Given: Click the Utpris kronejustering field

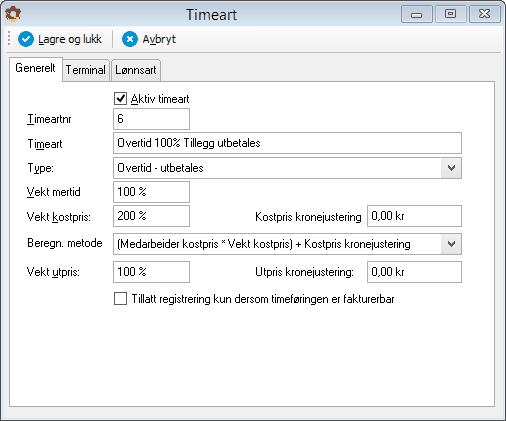Looking at the screenshot, I should [x=414, y=272].
